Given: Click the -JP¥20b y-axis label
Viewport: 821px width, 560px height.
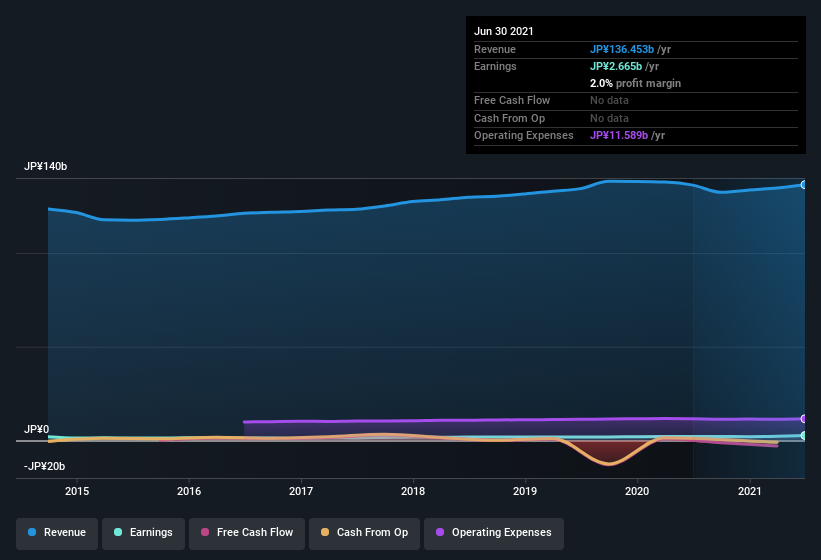Looking at the screenshot, I should (x=45, y=466).
